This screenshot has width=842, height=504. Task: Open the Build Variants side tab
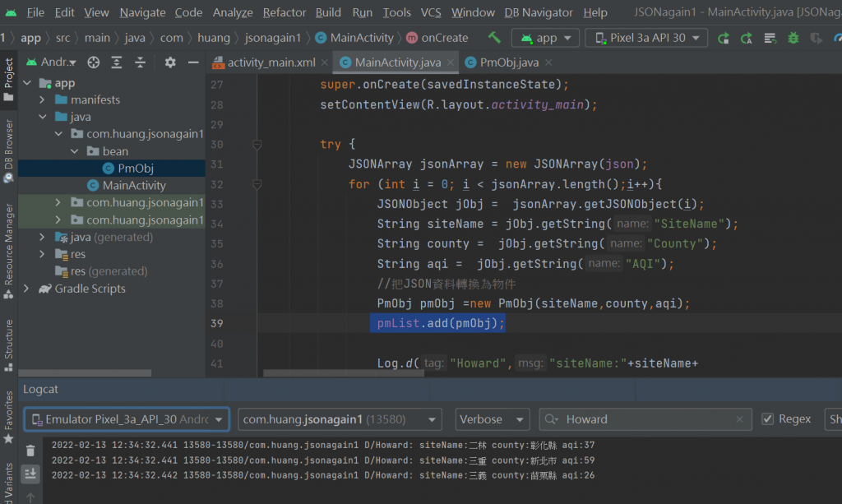(x=8, y=484)
